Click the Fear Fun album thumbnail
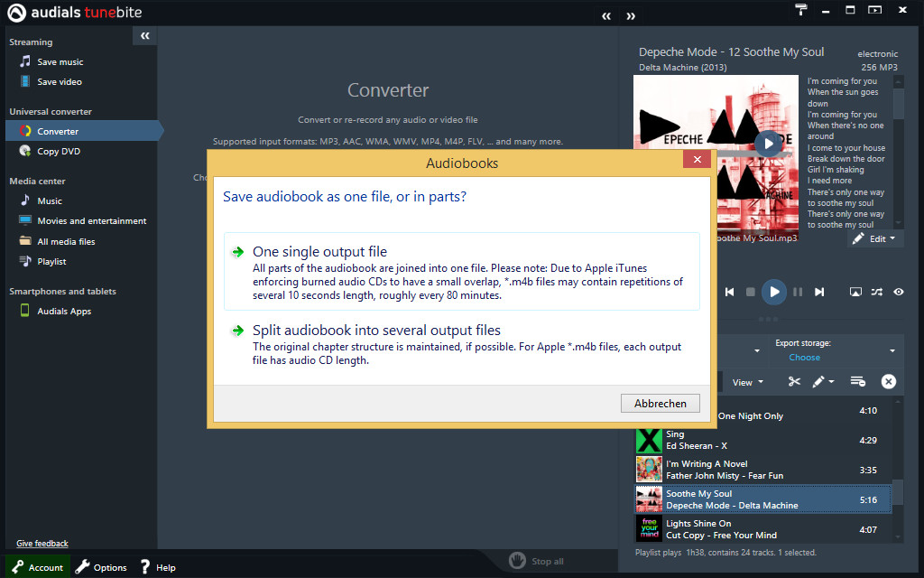 [649, 470]
